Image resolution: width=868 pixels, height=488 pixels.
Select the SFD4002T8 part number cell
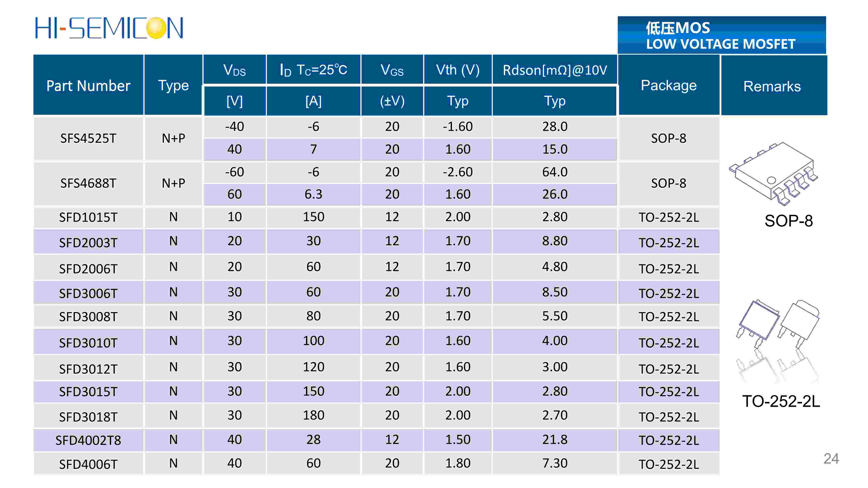click(x=88, y=440)
